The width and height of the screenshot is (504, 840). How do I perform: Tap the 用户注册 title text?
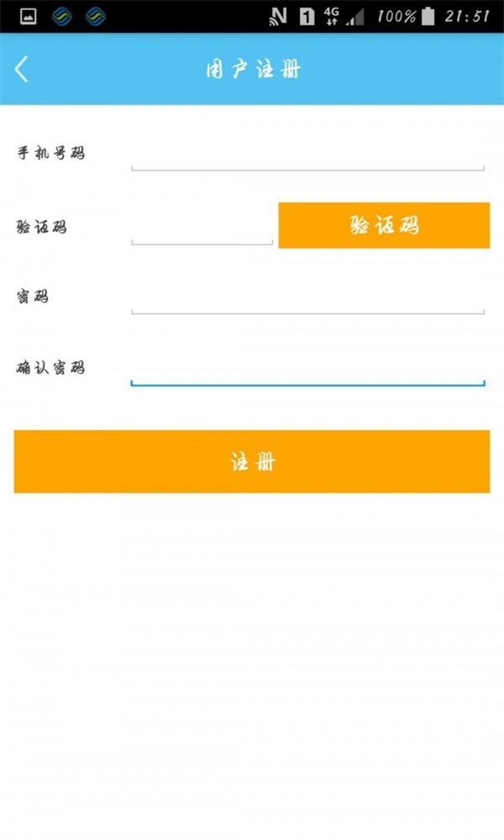251,67
